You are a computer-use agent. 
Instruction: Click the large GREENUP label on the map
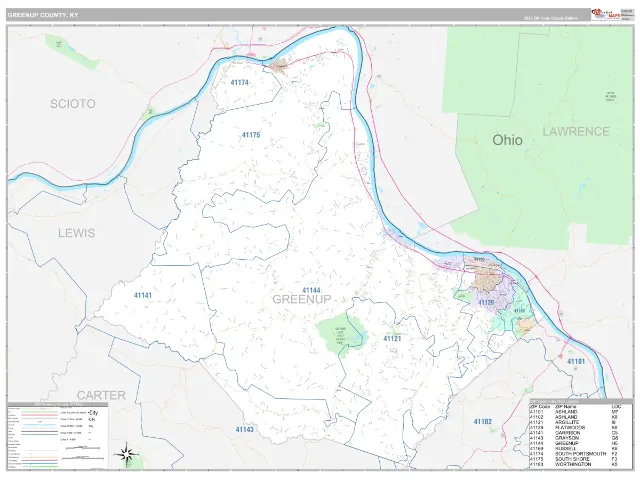(302, 300)
